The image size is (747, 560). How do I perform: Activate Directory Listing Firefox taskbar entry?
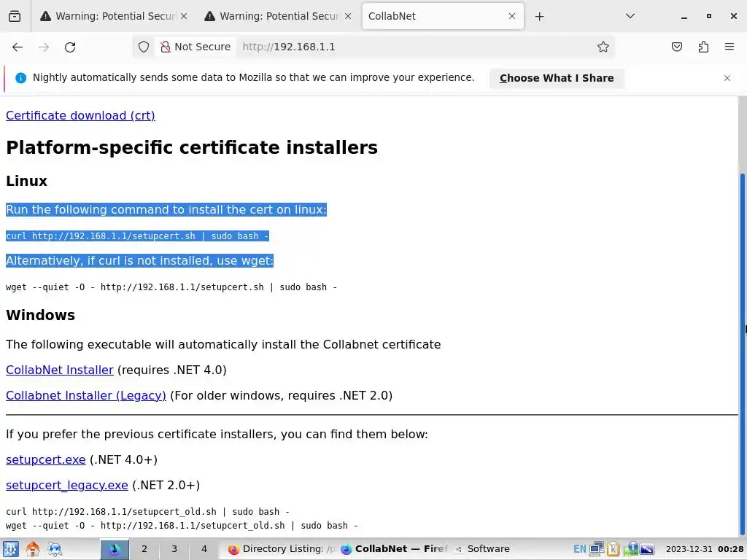click(x=281, y=549)
